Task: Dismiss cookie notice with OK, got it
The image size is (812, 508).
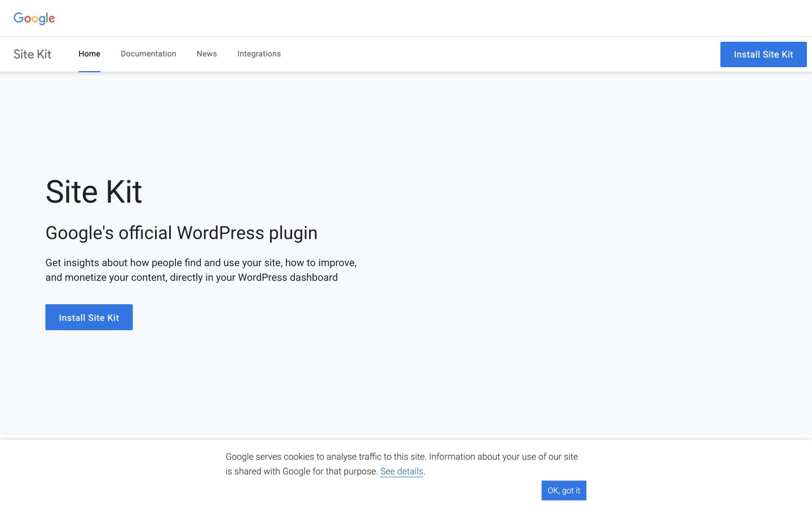Action: coord(564,491)
